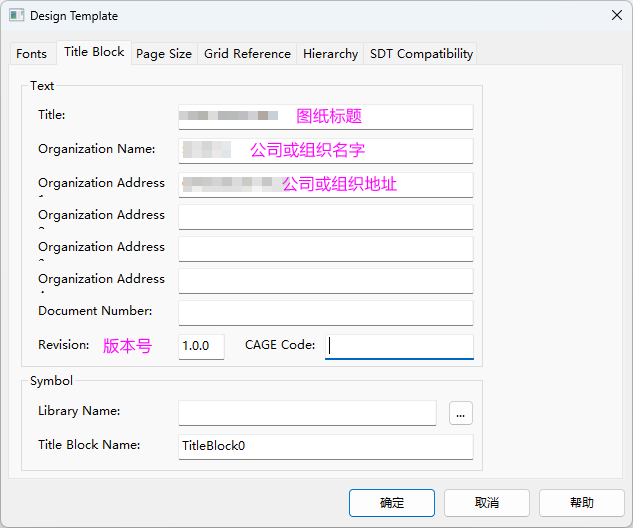Switch to the Fonts tab

coord(31,54)
